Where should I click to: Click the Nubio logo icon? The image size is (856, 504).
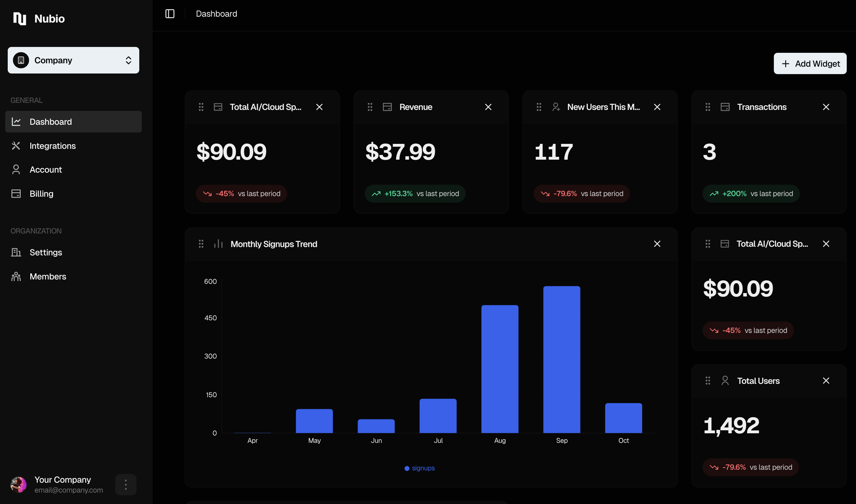19,19
